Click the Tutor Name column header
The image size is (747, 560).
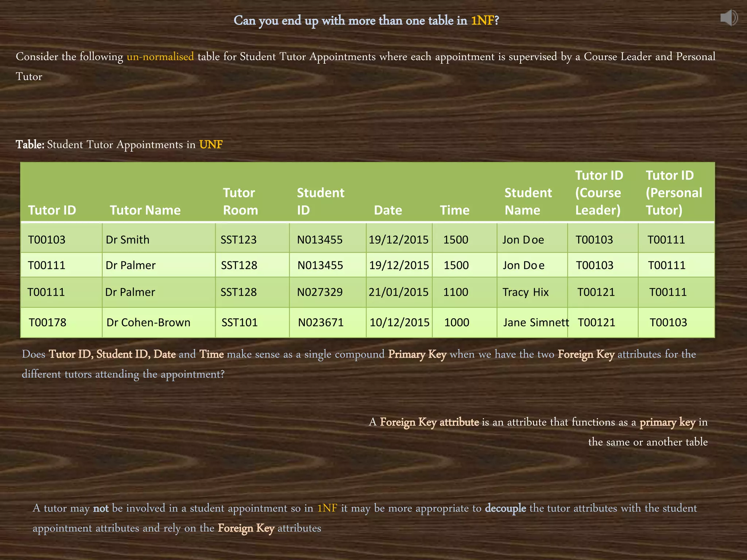coord(145,210)
